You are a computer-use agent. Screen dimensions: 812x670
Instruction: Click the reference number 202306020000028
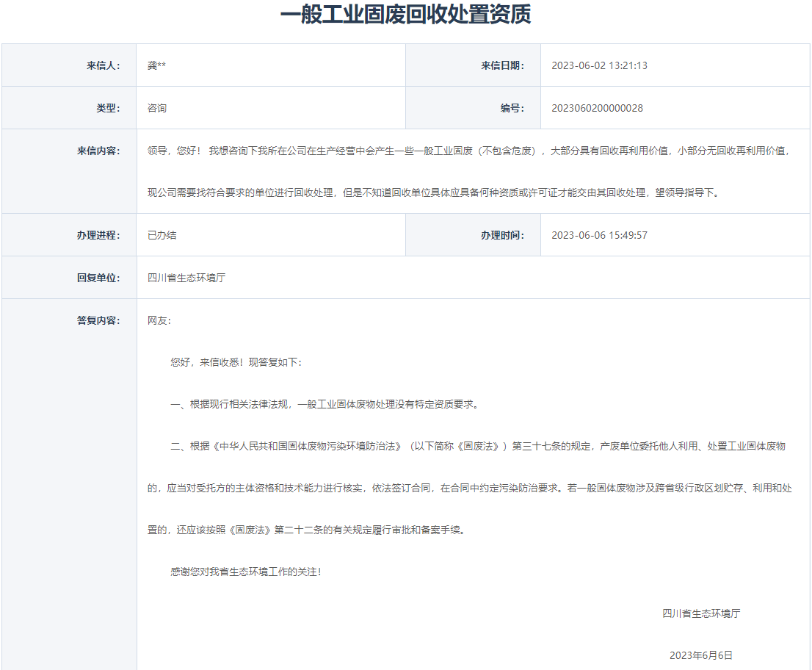[x=597, y=108]
